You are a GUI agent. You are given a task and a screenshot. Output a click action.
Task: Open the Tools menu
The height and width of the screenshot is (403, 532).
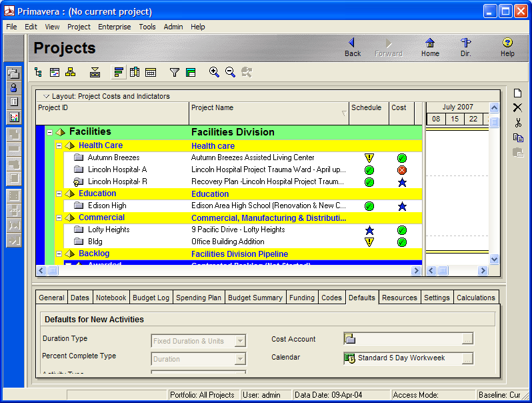coord(147,27)
